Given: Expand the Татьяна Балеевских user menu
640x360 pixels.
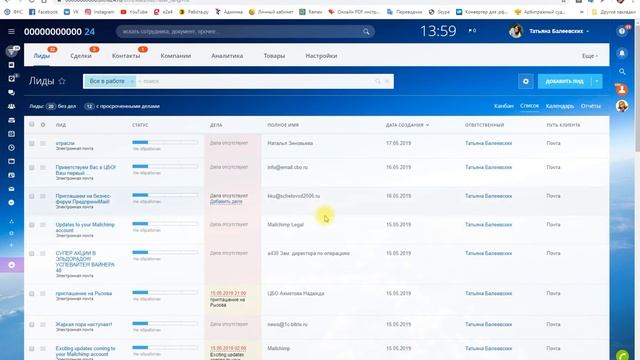Looking at the screenshot, I should click(x=559, y=31).
